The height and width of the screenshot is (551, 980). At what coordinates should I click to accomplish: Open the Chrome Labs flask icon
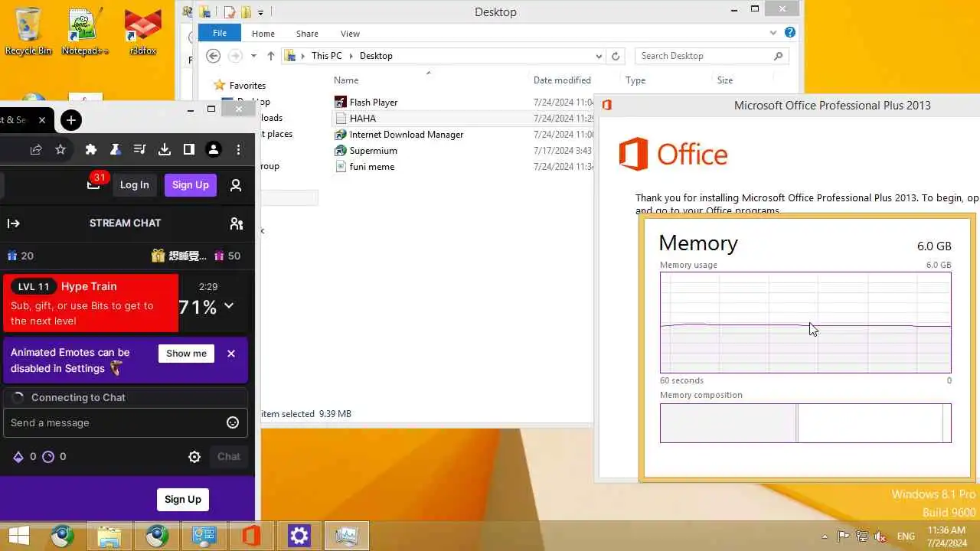pos(115,150)
